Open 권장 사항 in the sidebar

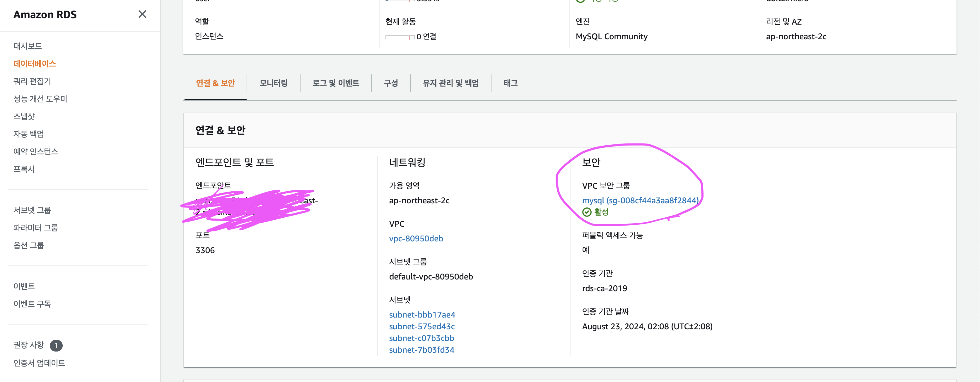pyautogui.click(x=29, y=345)
